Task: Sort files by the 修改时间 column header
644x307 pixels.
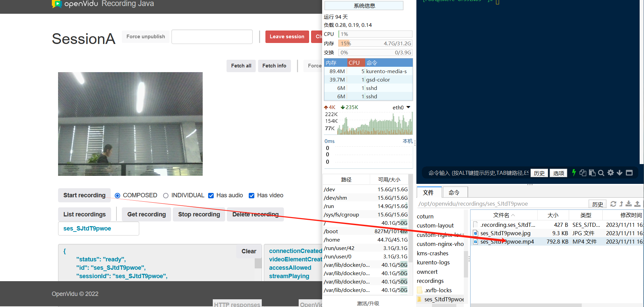Action: pyautogui.click(x=623, y=215)
